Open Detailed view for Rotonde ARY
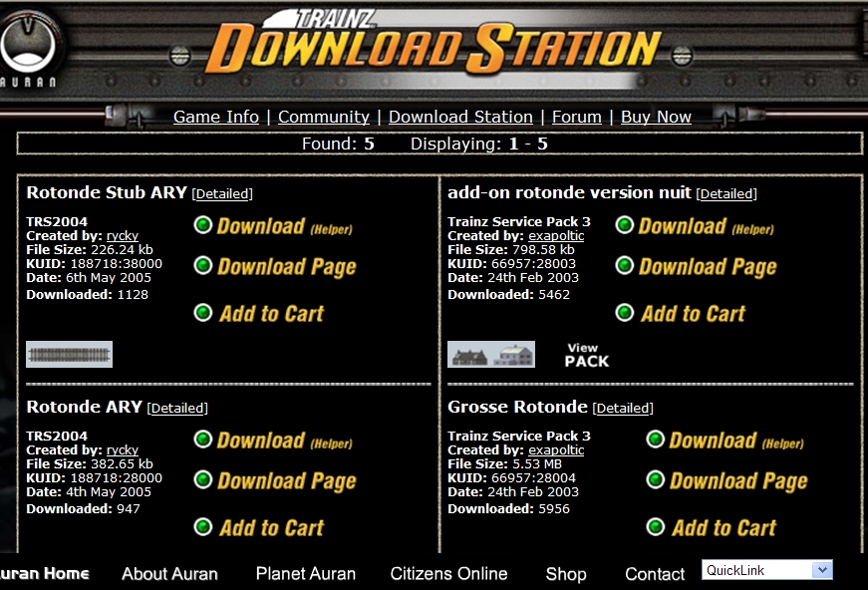 tap(177, 408)
